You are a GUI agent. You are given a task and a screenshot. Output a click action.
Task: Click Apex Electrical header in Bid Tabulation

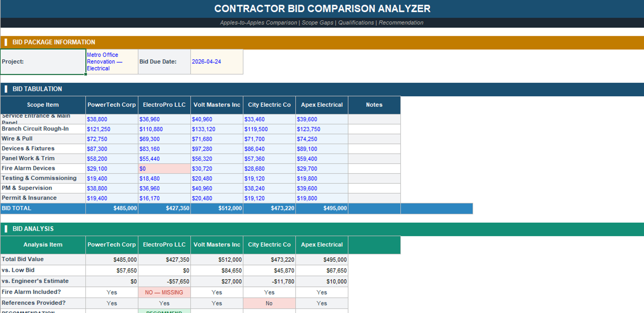tap(322, 105)
